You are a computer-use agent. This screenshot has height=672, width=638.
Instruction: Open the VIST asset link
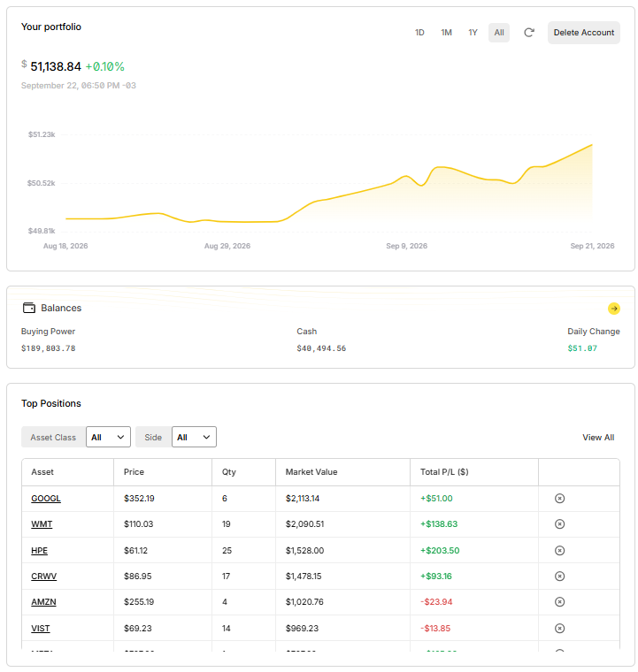[41, 629]
